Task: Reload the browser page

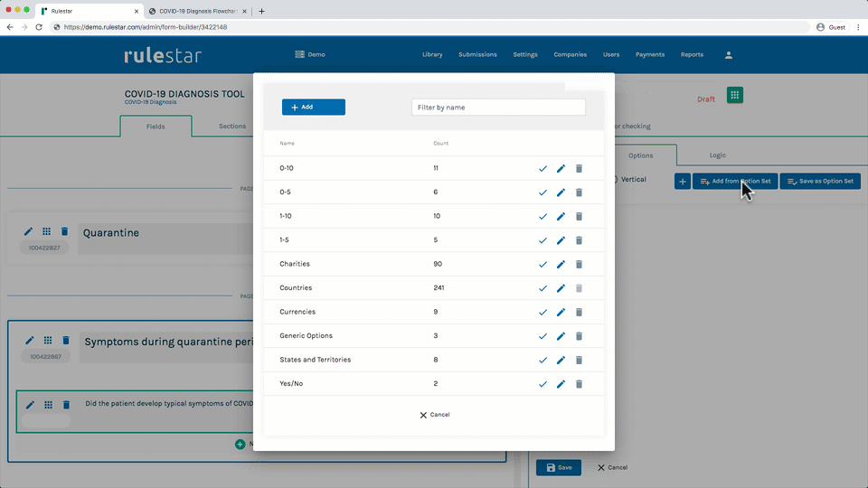Action: tap(39, 27)
